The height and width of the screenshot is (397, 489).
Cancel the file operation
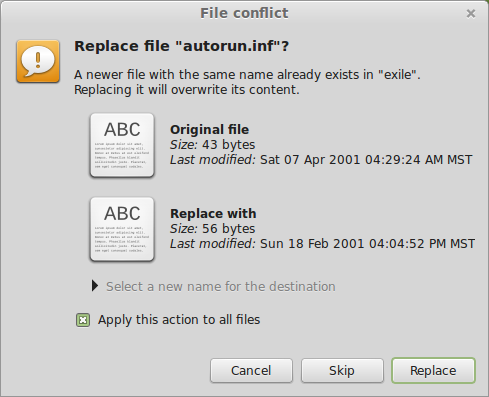(251, 371)
